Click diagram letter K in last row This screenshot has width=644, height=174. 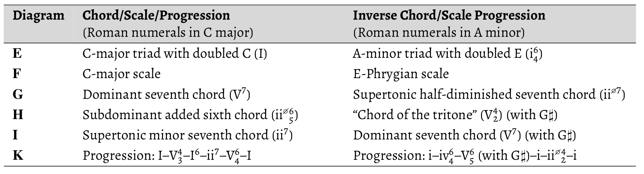pos(18,155)
